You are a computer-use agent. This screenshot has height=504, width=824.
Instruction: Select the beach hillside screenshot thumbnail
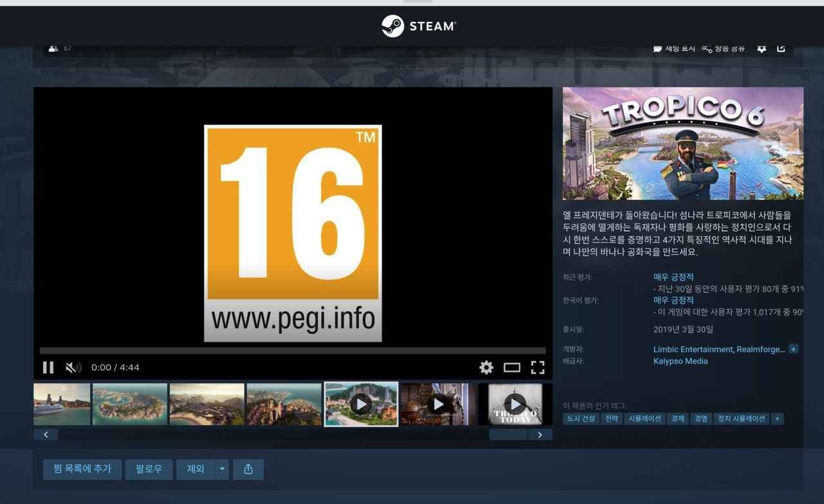pos(207,404)
